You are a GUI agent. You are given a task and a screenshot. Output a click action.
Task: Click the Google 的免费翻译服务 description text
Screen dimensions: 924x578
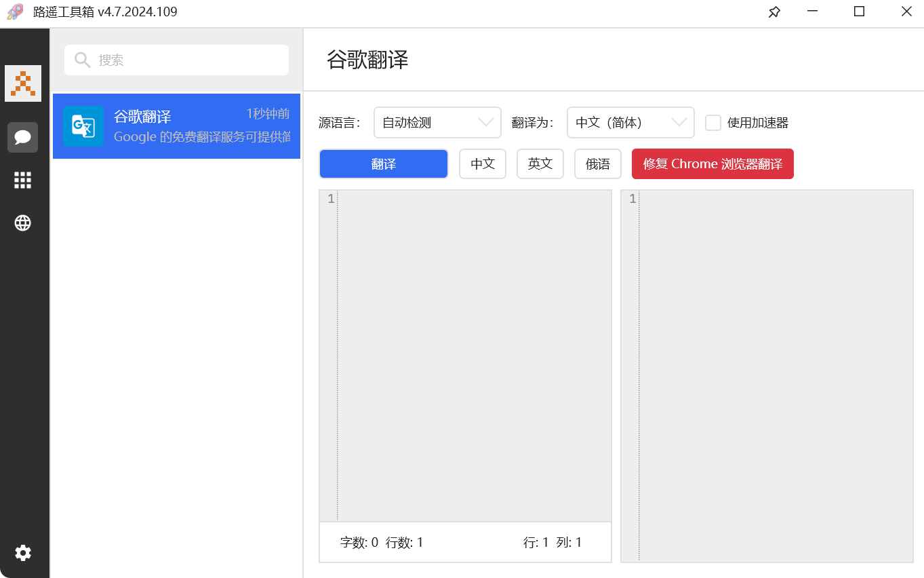202,137
